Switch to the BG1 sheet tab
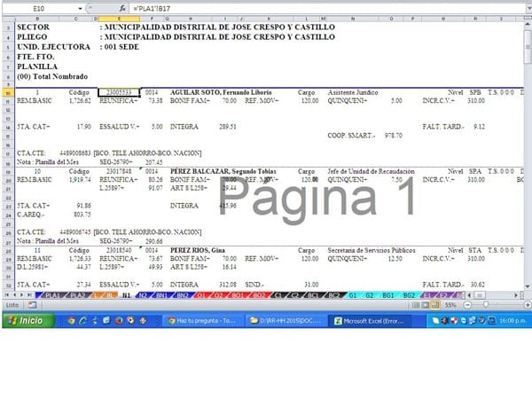This screenshot has width=532, height=399. [x=388, y=295]
